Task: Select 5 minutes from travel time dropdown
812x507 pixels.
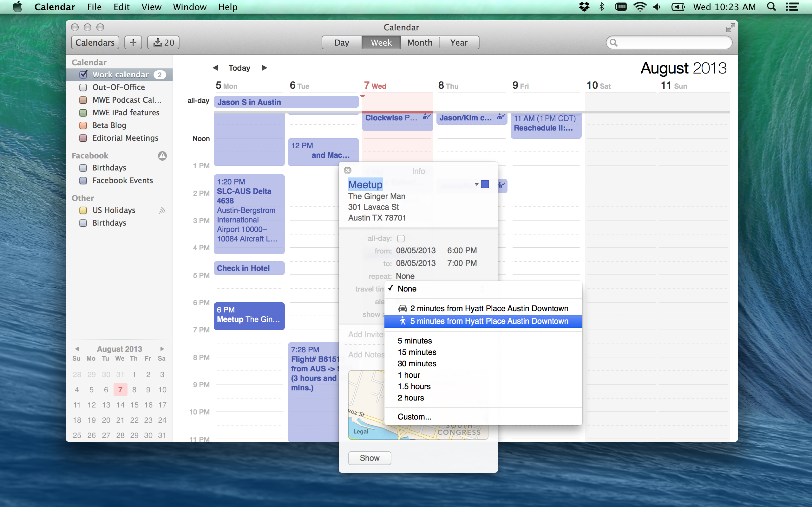Action: tap(415, 341)
